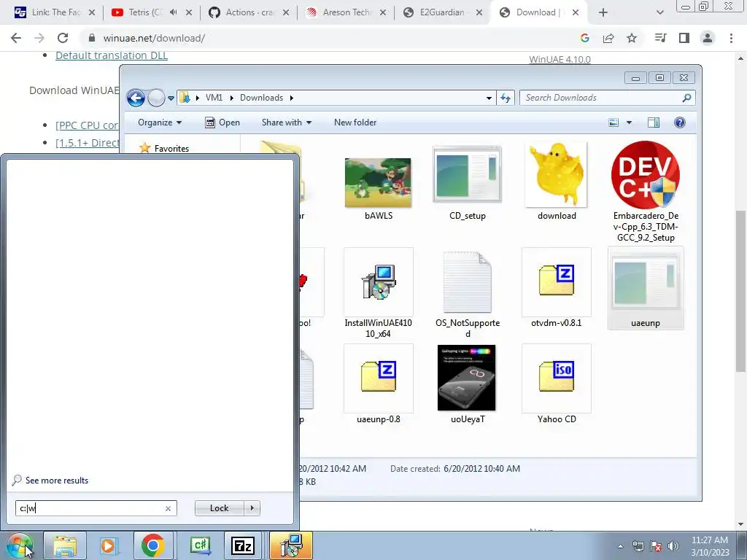Open the Share with menu
The image size is (747, 560).
(286, 122)
